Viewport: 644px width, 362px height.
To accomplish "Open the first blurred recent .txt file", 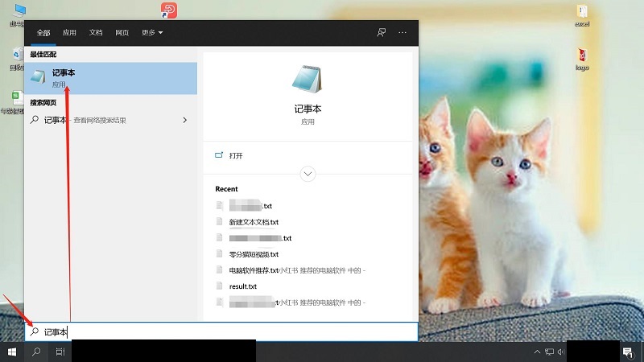I will pyautogui.click(x=250, y=205).
